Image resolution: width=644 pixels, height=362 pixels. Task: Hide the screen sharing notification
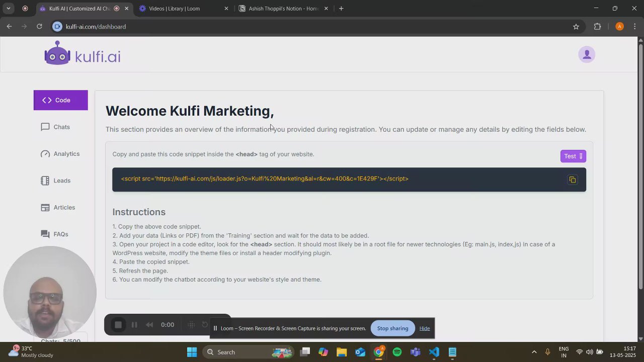point(425,328)
